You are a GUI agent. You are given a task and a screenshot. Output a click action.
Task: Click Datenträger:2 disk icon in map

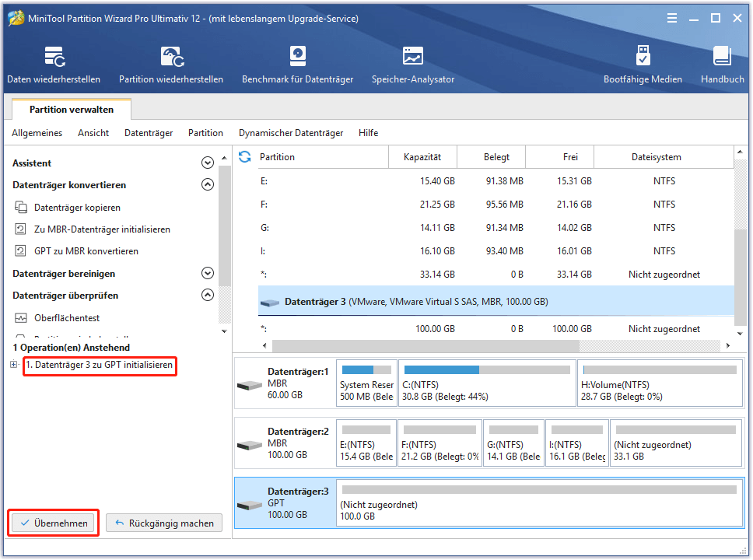(x=250, y=445)
